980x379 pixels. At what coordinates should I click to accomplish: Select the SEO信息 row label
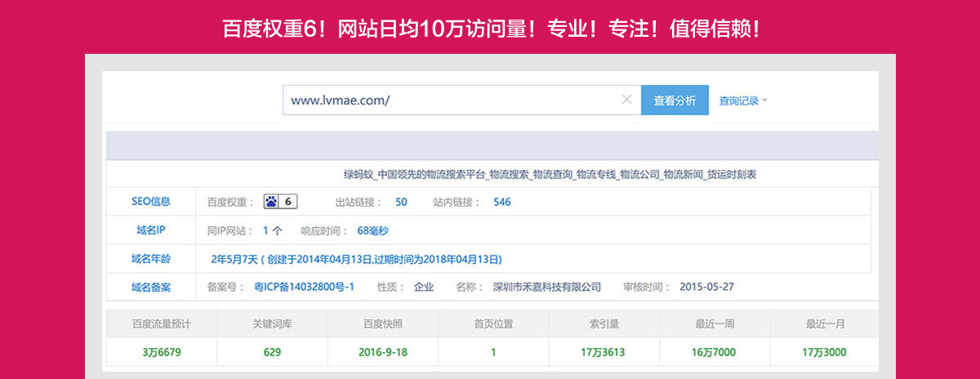click(151, 202)
